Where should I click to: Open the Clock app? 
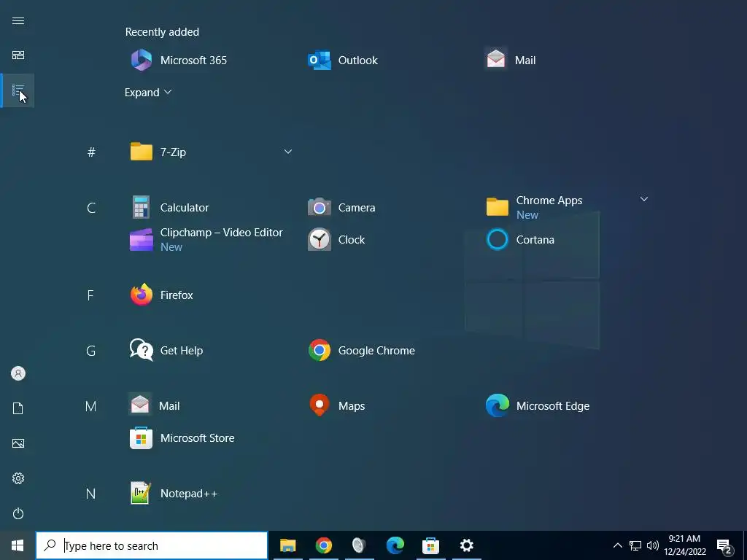(x=337, y=239)
